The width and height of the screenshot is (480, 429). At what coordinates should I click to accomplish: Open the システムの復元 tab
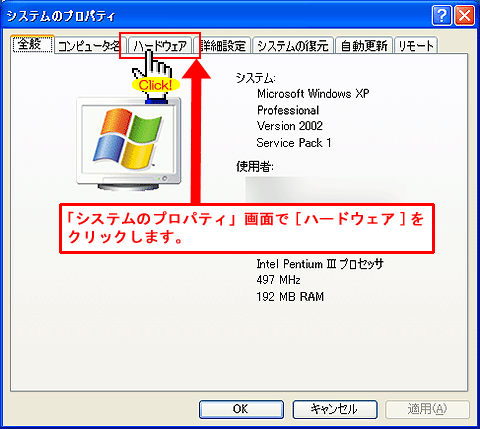[x=293, y=46]
